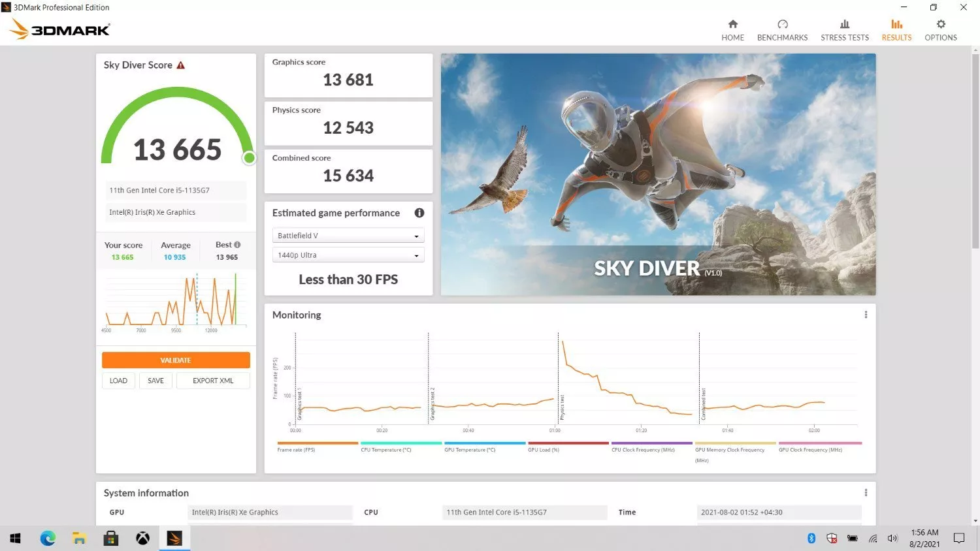The width and height of the screenshot is (980, 551).
Task: Click the LOAD button
Action: click(x=118, y=381)
